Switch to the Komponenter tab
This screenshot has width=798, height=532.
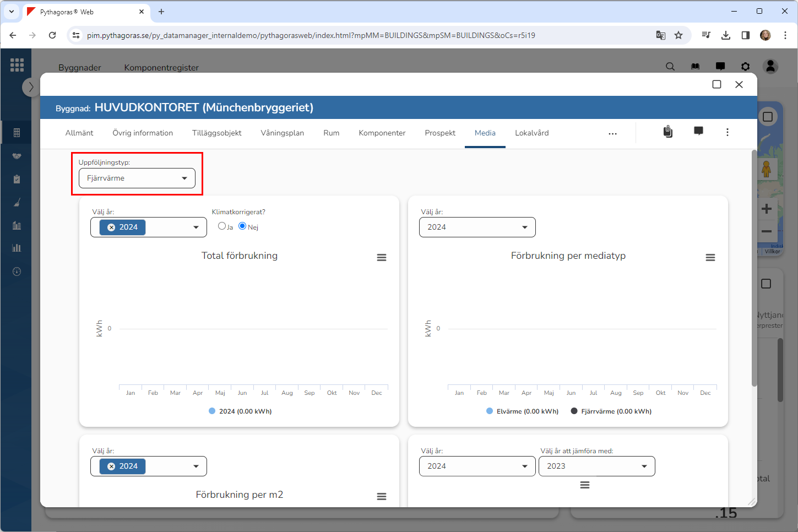[x=382, y=133]
